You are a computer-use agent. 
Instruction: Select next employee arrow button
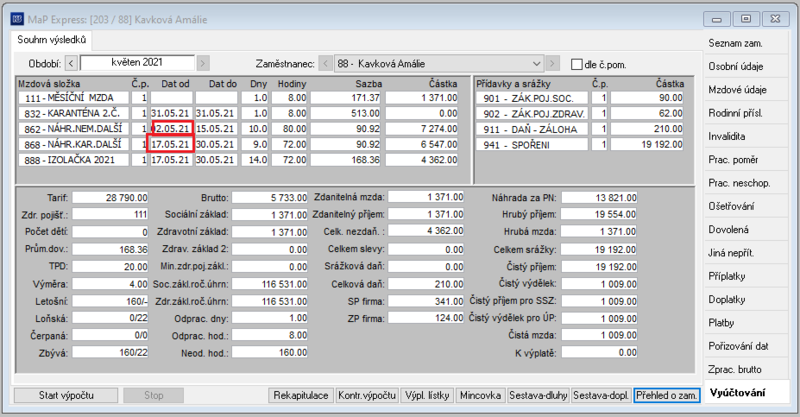552,64
